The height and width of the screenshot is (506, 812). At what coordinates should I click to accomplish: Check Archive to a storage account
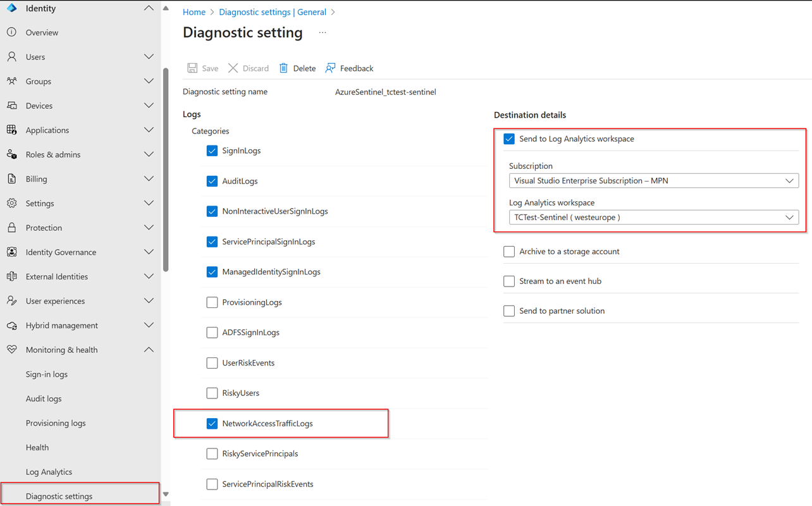point(509,252)
